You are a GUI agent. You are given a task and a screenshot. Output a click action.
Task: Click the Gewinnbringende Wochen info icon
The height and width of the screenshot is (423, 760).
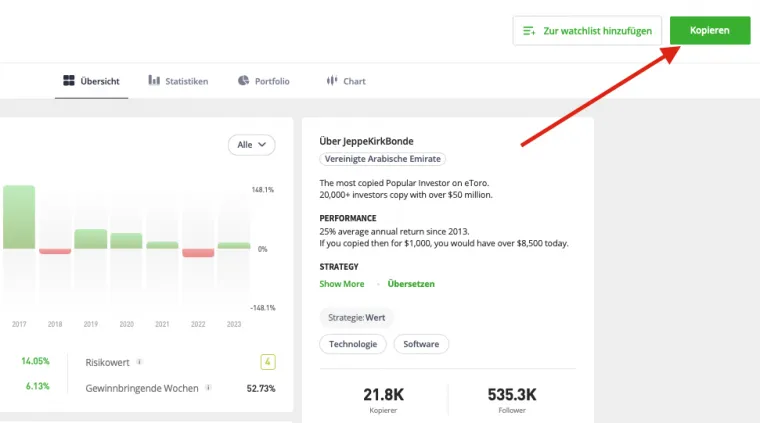point(208,388)
